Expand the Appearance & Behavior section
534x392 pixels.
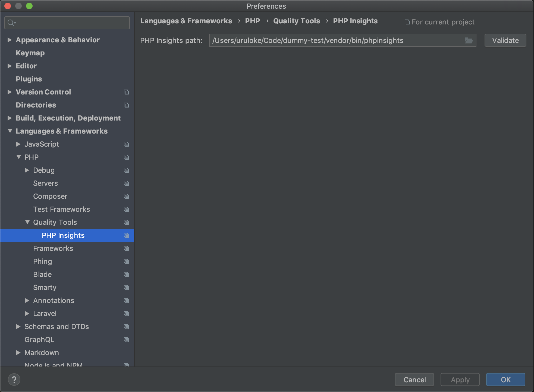[10, 40]
